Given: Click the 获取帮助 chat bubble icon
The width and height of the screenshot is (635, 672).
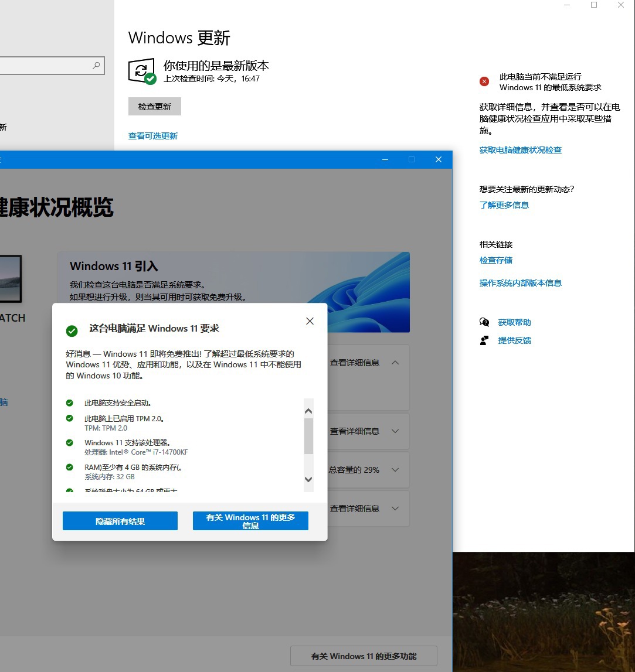Looking at the screenshot, I should click(x=484, y=322).
